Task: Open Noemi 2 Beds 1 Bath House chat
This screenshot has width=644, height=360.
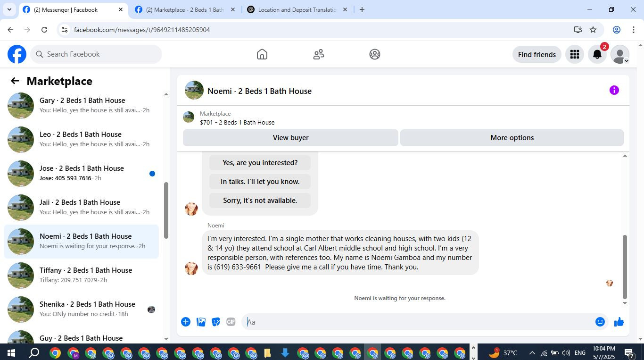Action: [81, 241]
